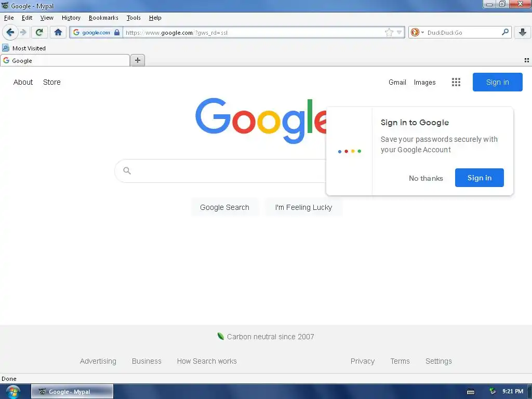Bookmark this page with the star icon
The width and height of the screenshot is (532, 399).
tap(389, 33)
